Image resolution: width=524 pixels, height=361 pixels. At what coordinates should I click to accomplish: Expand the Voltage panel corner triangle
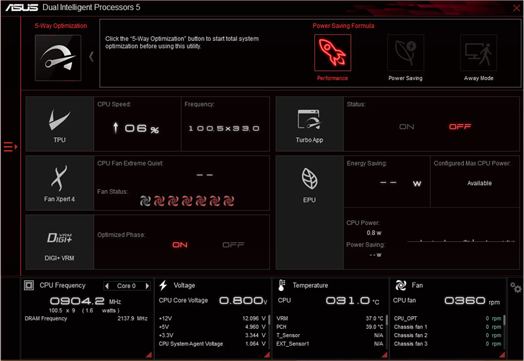267,355
